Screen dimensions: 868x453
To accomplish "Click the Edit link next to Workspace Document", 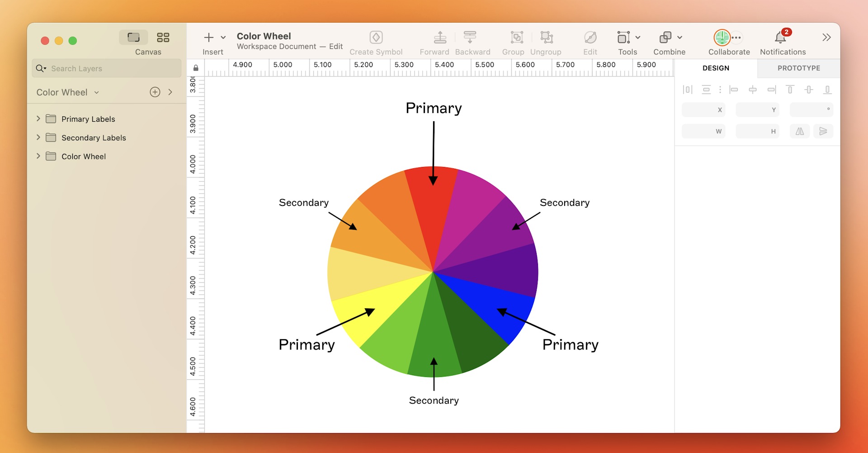I will click(x=336, y=47).
